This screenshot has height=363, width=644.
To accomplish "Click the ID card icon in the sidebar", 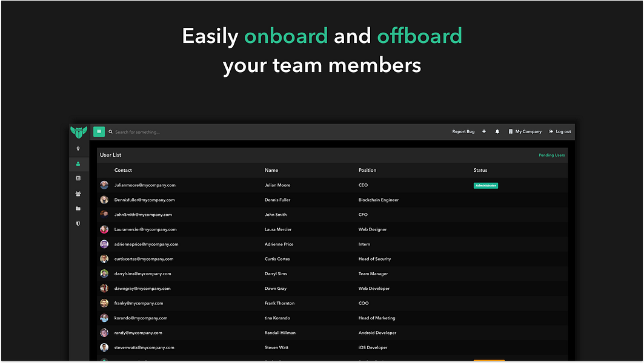I will (x=78, y=178).
